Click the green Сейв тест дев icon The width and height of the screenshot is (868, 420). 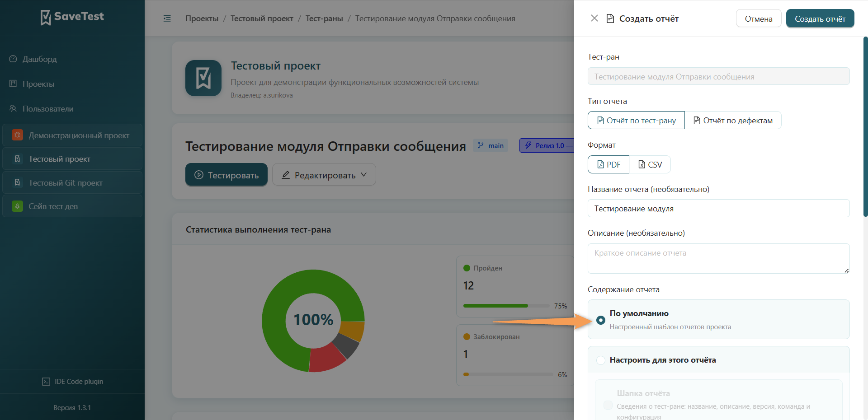[x=17, y=206]
